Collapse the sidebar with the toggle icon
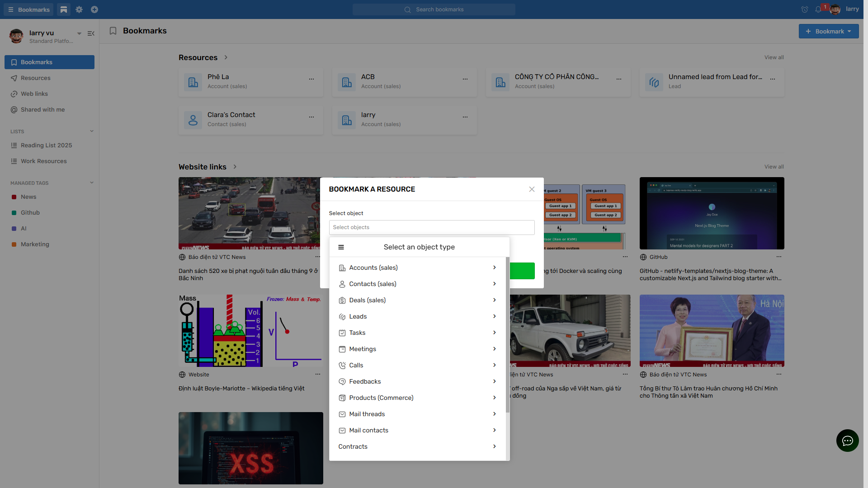The height and width of the screenshot is (488, 868). (91, 33)
